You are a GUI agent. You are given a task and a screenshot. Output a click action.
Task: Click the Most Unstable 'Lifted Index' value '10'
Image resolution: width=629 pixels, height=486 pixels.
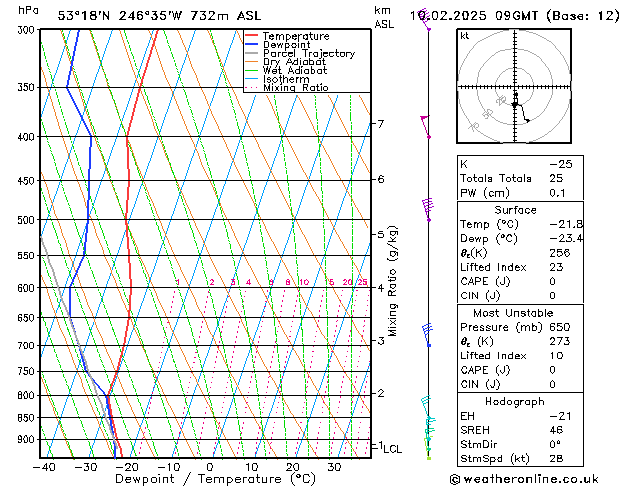pos(556,356)
